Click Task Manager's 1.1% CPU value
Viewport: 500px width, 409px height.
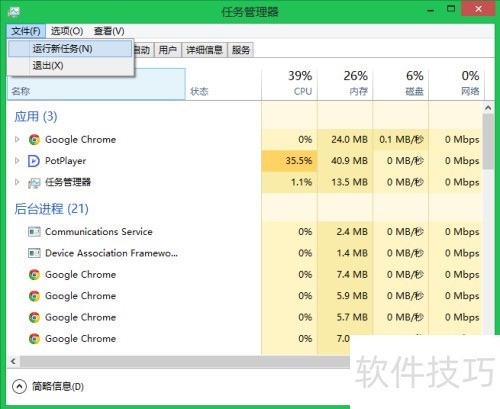click(x=301, y=182)
